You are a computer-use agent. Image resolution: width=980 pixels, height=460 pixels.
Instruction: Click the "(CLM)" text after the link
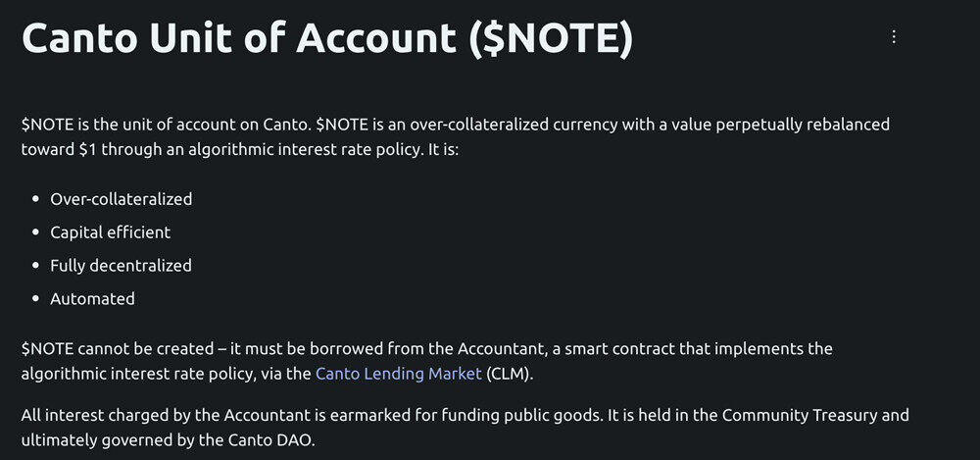pos(511,374)
